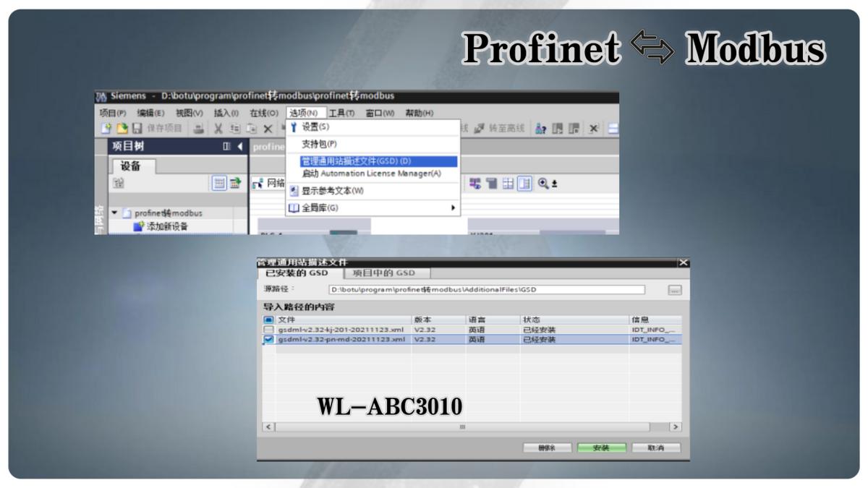Click the print toolbar icon
Image resolution: width=868 pixels, height=488 pixels.
[200, 129]
